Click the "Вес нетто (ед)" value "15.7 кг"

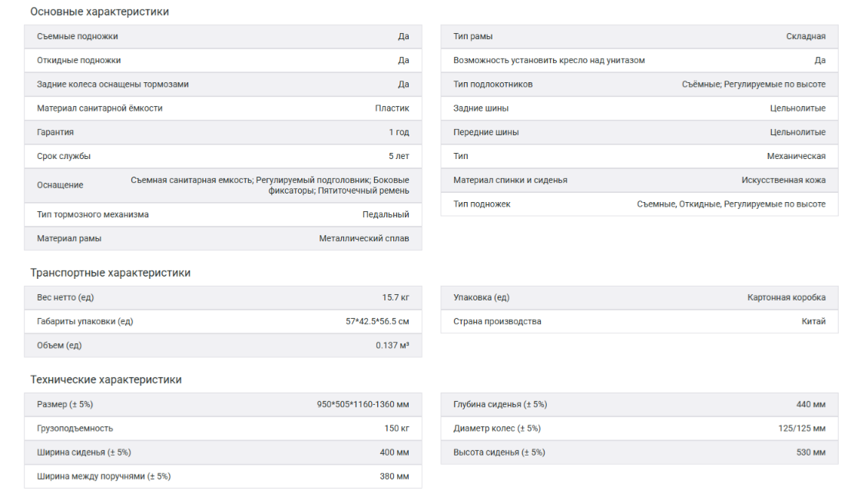[x=396, y=297]
